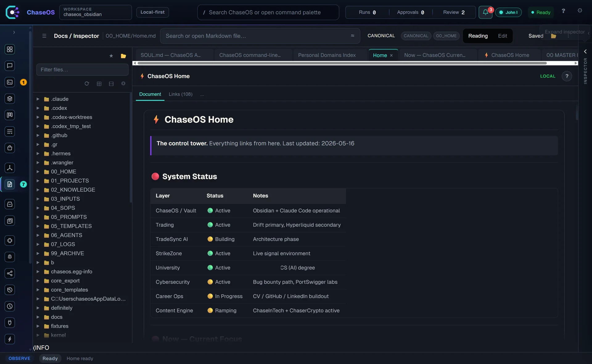Viewport: 592px width, 364px height.
Task: Open the terminal icon in the sidebar
Action: pos(10,82)
